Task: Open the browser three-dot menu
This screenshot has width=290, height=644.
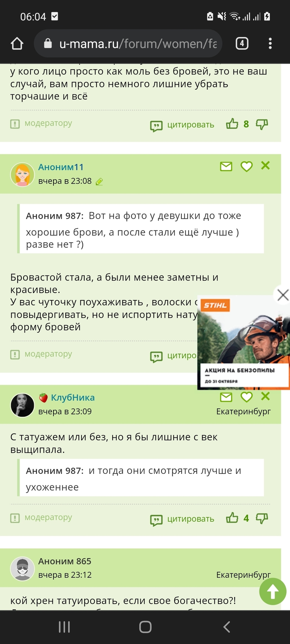Action: pyautogui.click(x=270, y=43)
